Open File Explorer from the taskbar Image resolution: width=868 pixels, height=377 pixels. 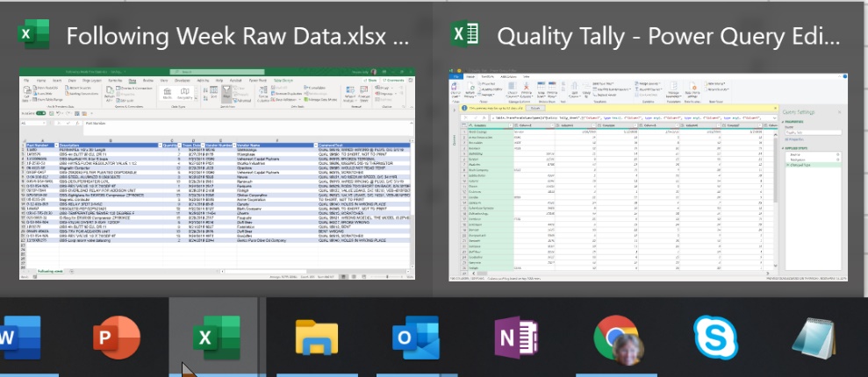[x=317, y=338]
